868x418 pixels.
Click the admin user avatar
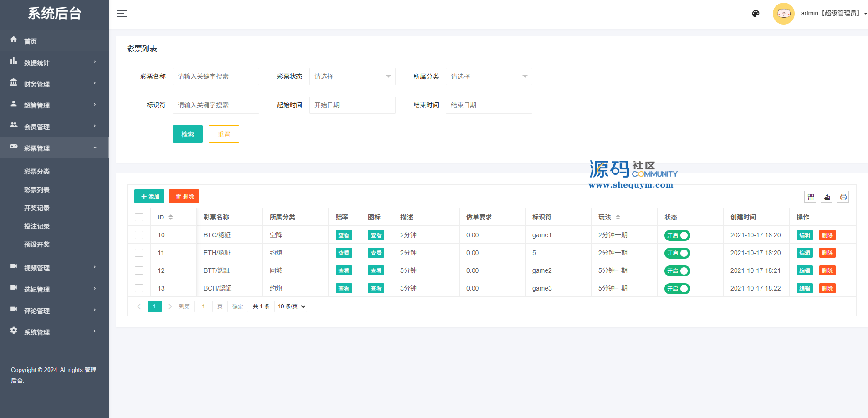coord(783,14)
